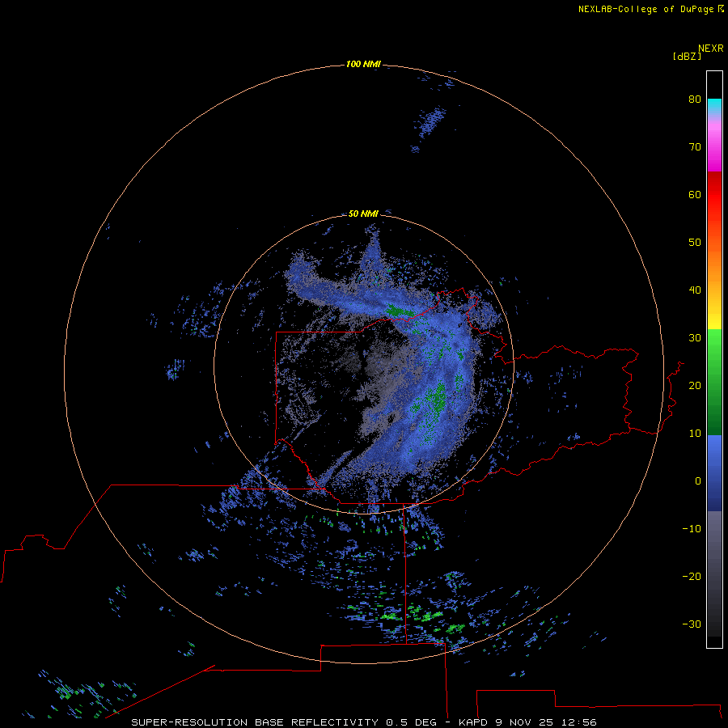Click the "50 NMI" range ring label
The image size is (728, 728).
click(x=363, y=214)
